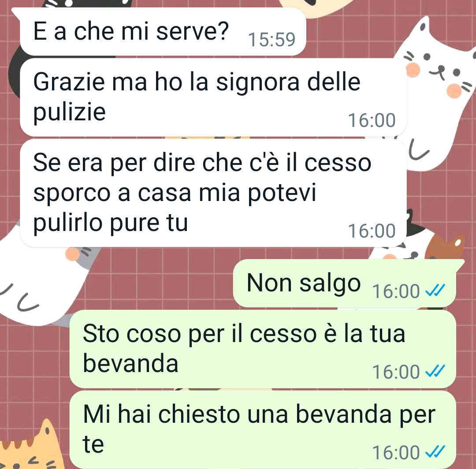Select the 'Mi hai chiesto una bevanda' message
Viewport: 476px width, 469px height.
point(263,429)
